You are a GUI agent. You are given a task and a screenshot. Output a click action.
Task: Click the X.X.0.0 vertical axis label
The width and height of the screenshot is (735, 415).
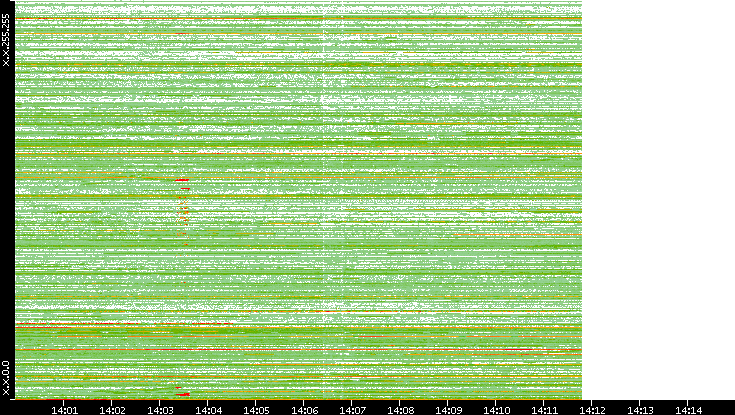(7, 376)
